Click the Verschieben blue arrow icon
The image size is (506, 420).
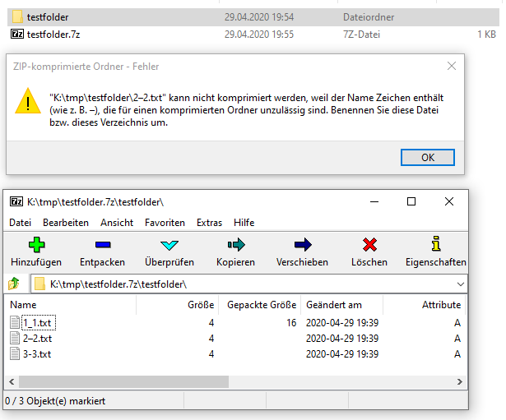click(x=303, y=245)
